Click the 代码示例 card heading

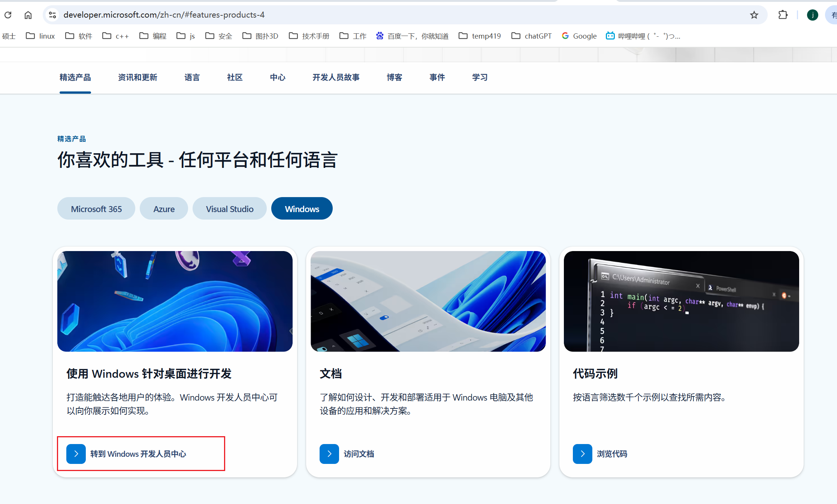point(595,374)
